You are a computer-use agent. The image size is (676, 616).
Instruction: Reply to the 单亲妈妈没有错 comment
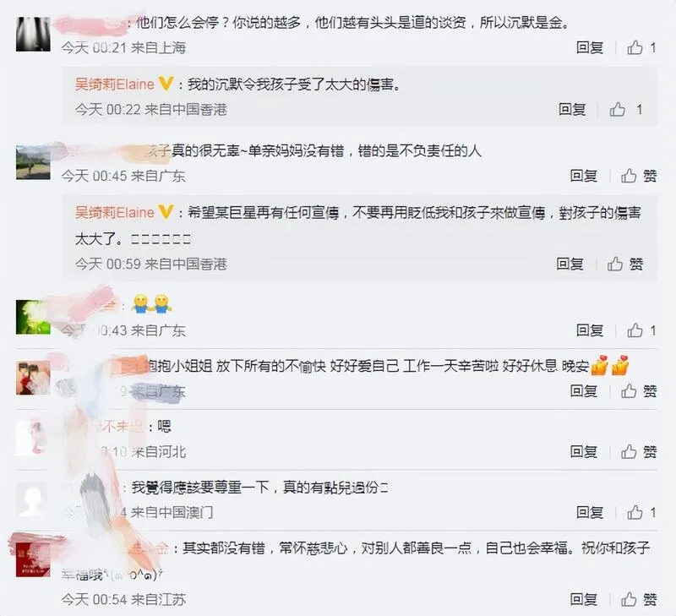[x=583, y=176]
